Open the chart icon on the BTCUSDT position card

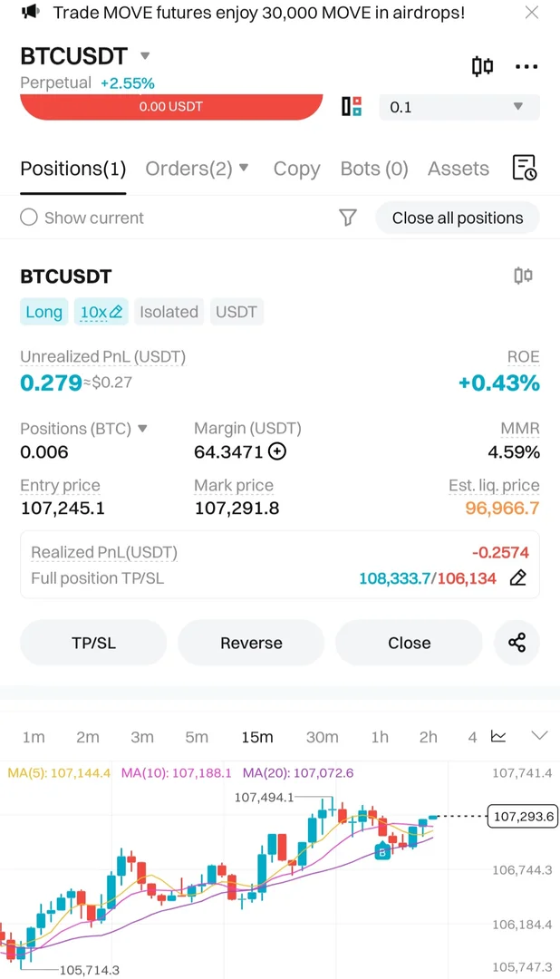pos(523,276)
